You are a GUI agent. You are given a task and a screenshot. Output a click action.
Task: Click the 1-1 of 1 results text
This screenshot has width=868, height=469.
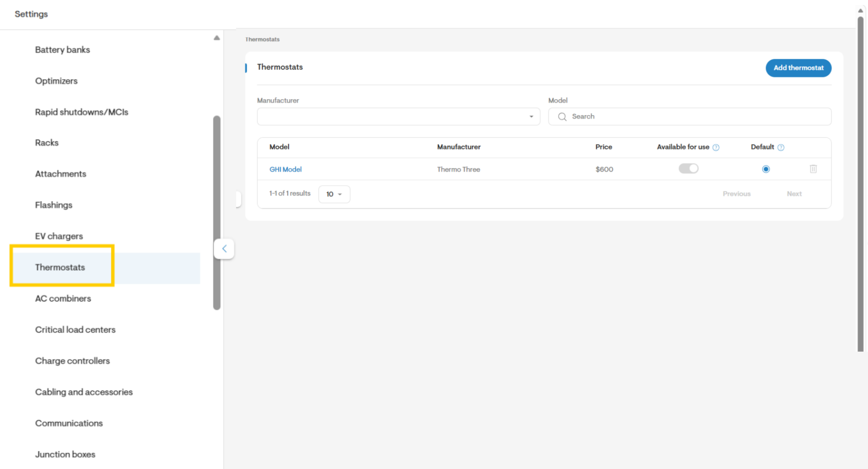(x=290, y=193)
